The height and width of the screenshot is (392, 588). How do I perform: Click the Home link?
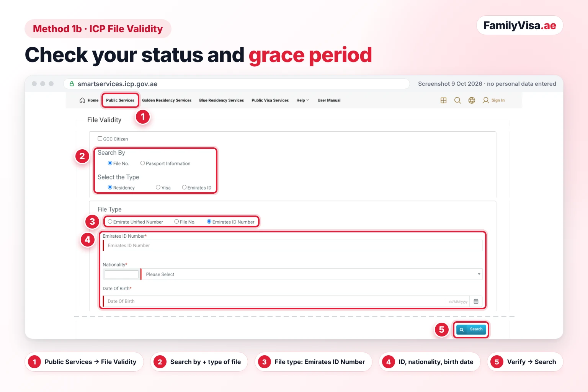click(x=93, y=100)
